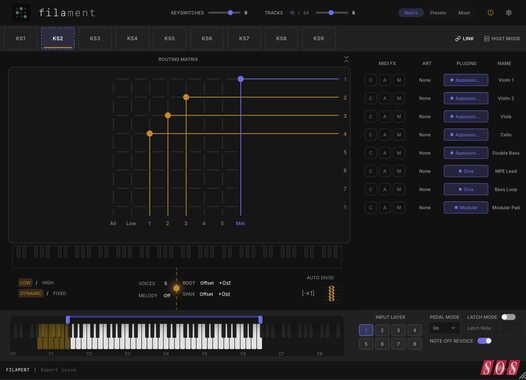The image size is (526, 380).
Task: Collapse the Routing Matrix panel
Action: (x=346, y=59)
